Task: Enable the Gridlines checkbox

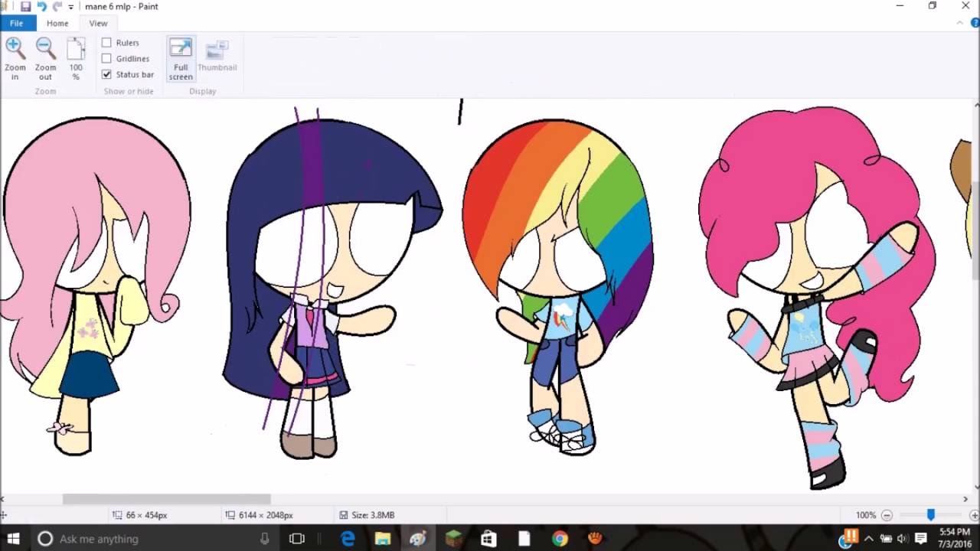Action: [106, 58]
